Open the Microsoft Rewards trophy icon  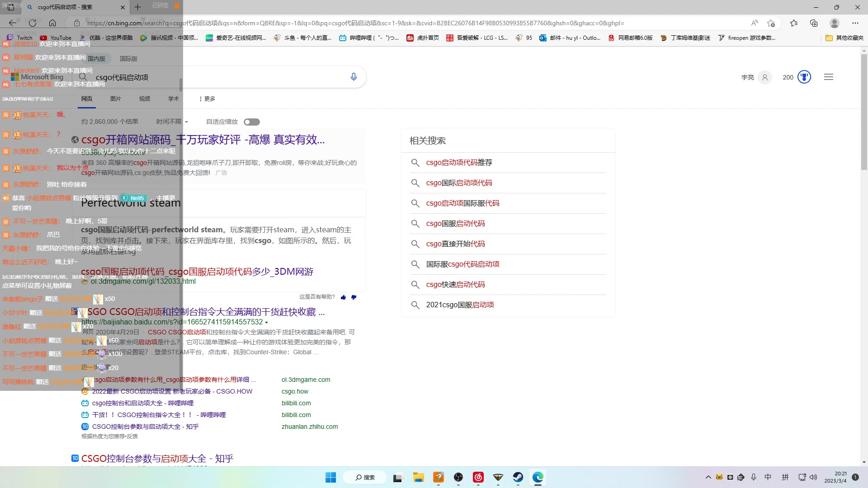(804, 77)
